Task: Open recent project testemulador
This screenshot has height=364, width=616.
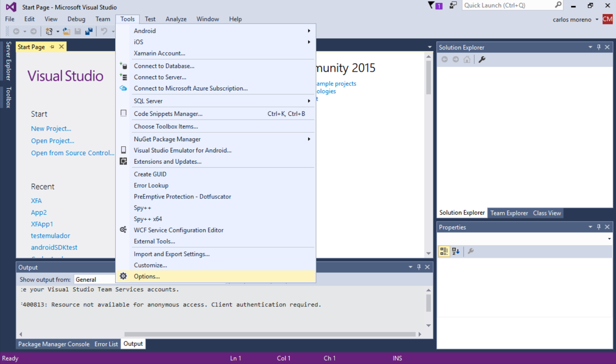Action: 50,235
